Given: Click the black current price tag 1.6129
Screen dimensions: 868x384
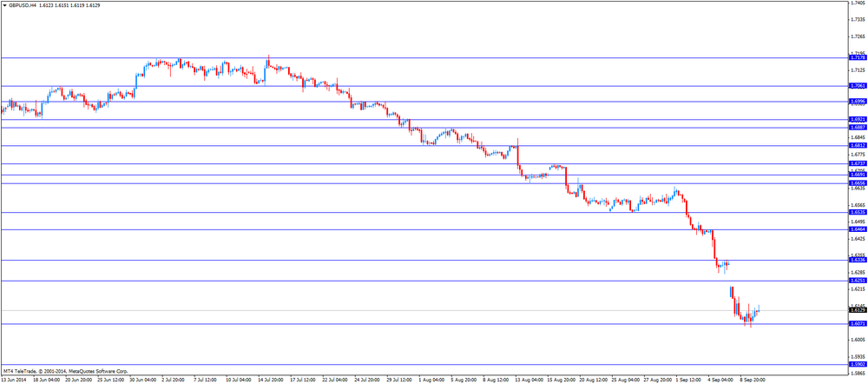Looking at the screenshot, I should pyautogui.click(x=857, y=310).
